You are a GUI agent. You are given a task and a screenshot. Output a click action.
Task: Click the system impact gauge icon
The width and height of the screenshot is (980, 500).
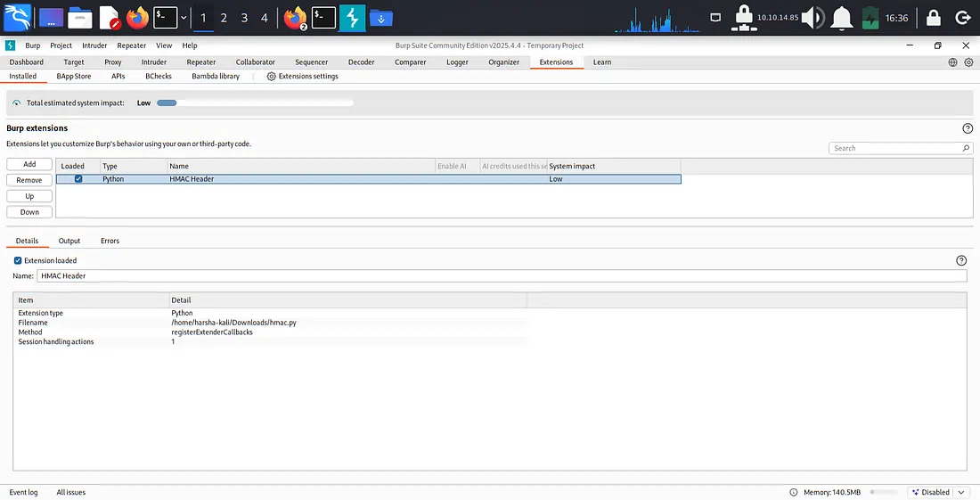click(x=16, y=102)
